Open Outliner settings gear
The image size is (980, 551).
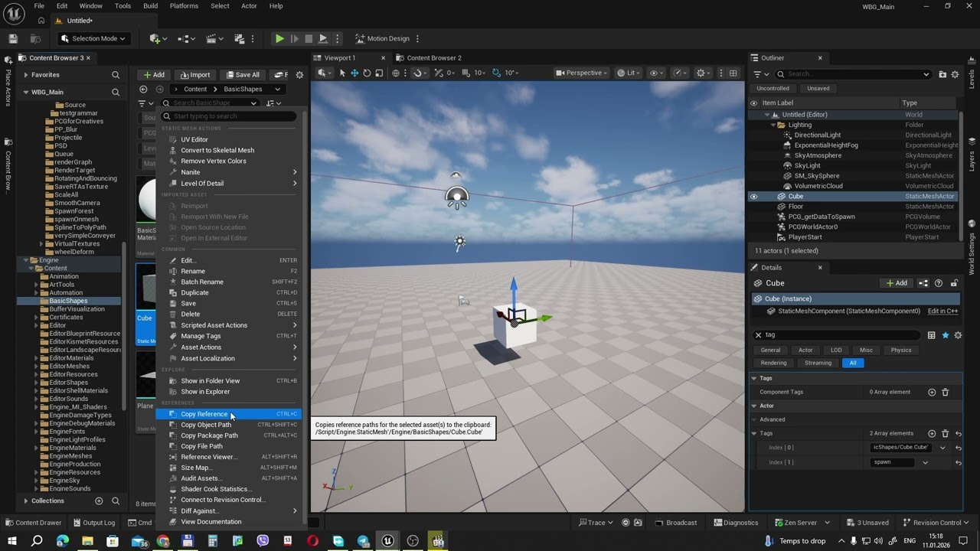955,74
